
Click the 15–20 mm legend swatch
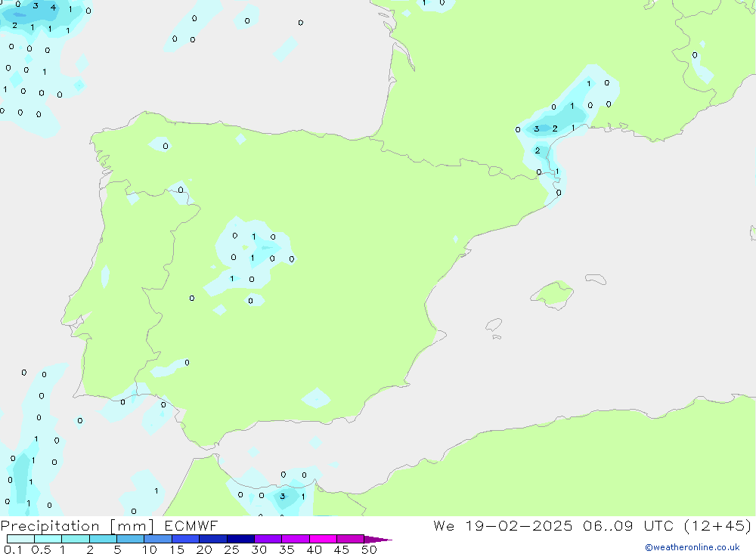pyautogui.click(x=186, y=539)
